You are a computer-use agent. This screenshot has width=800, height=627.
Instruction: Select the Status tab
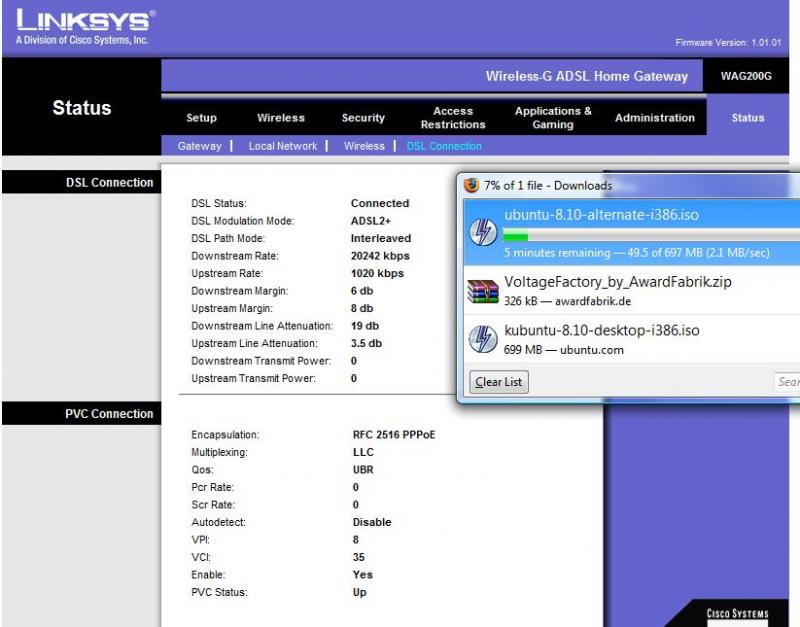[748, 118]
